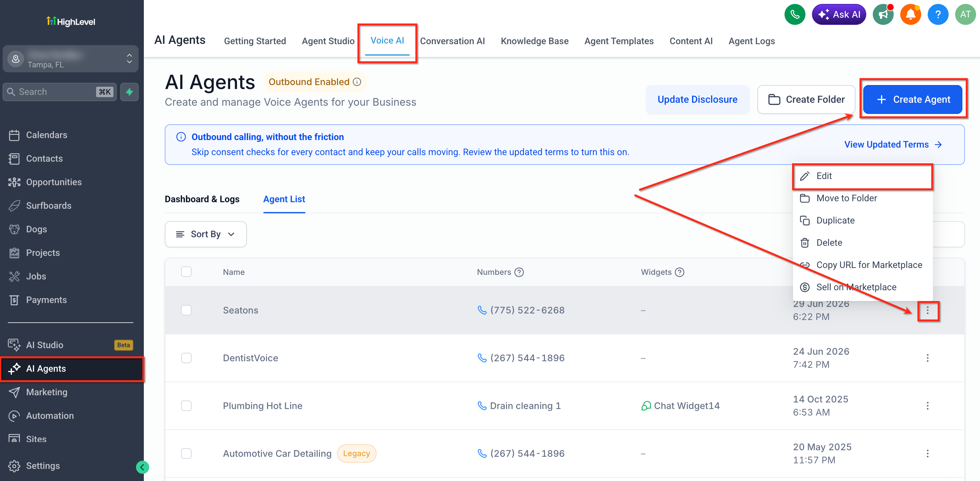980x481 pixels.
Task: Open three-dot menu for DentistVoice row
Action: pos(927,358)
